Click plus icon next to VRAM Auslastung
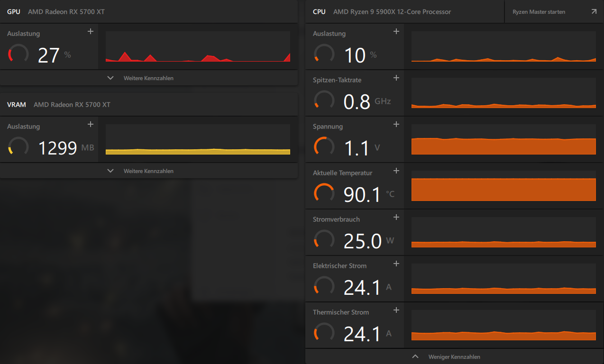Viewport: 604px width, 364px height. point(91,124)
